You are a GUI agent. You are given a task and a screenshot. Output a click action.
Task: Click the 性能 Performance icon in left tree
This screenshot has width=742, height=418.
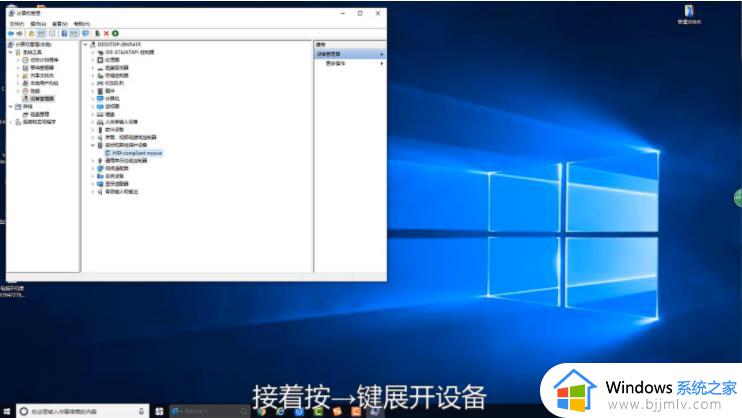point(26,91)
